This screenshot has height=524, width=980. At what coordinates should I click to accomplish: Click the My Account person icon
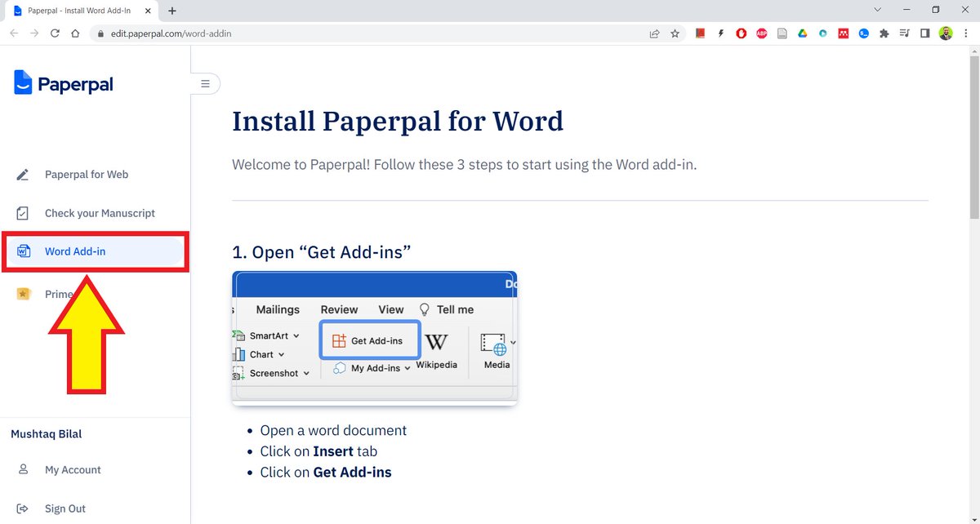22,469
